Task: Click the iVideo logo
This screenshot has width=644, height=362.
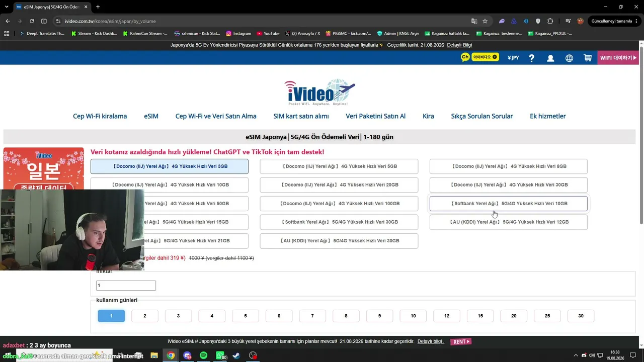Action: click(320, 92)
